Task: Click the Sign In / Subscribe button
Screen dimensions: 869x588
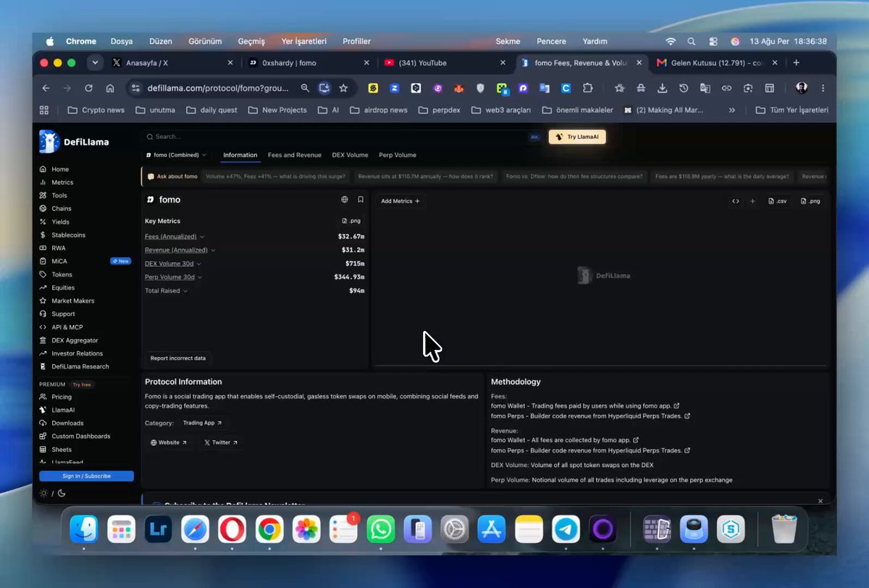Action: pyautogui.click(x=87, y=476)
